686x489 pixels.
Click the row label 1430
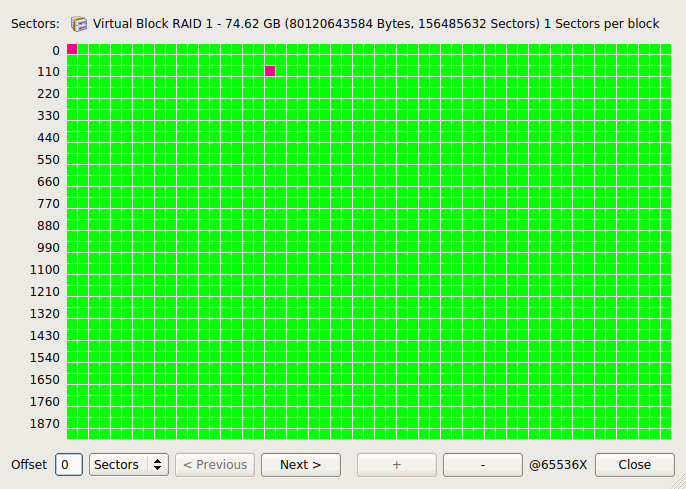point(45,336)
